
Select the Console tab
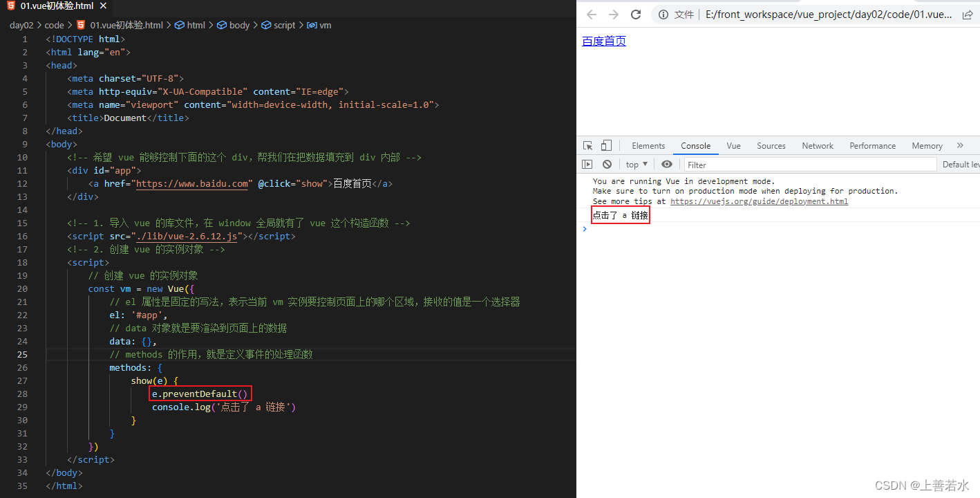click(695, 146)
